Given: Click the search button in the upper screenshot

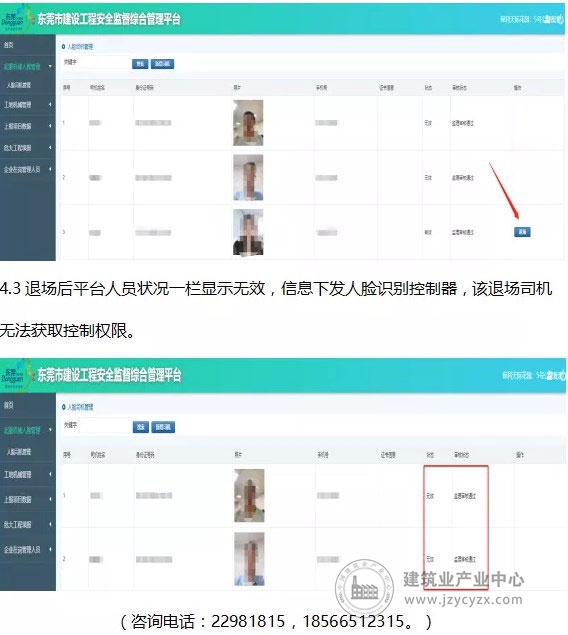Looking at the screenshot, I should 140,64.
